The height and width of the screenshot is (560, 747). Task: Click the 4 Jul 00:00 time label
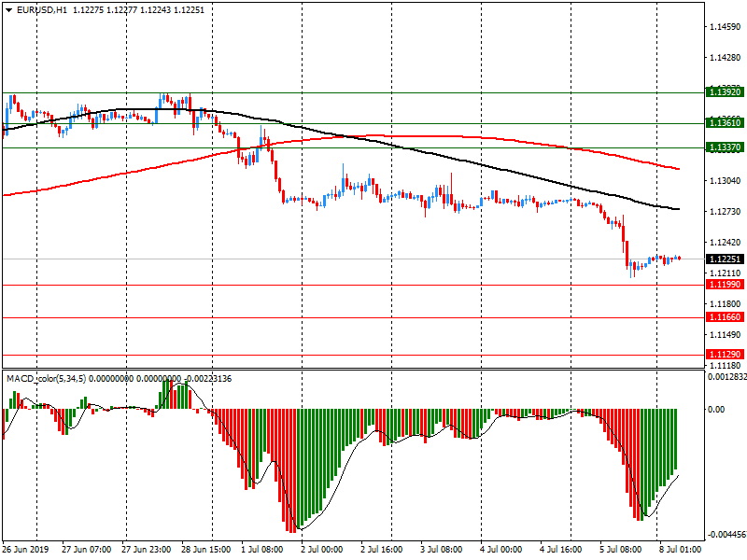tap(500, 550)
